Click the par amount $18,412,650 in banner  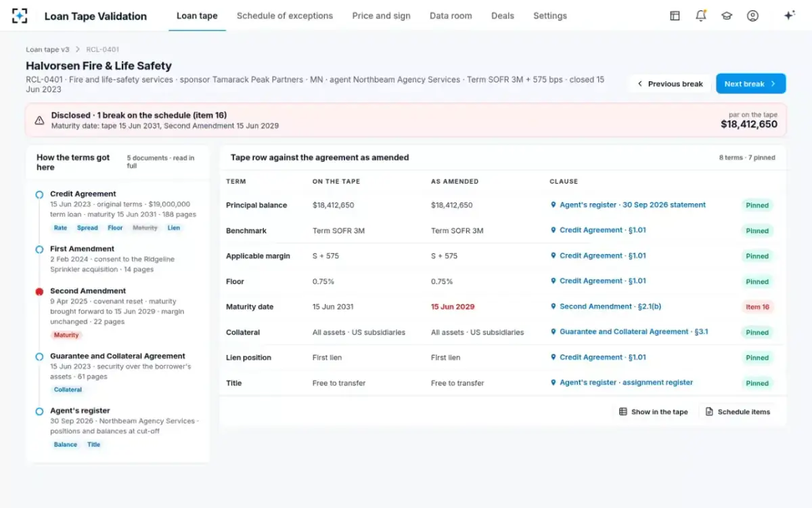(749, 125)
